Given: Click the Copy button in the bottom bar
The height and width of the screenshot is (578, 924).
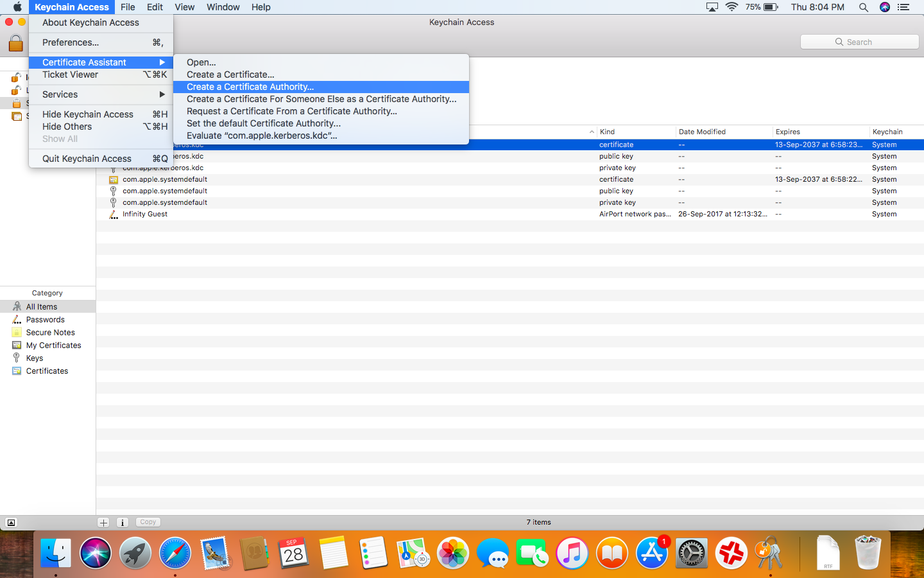Looking at the screenshot, I should [148, 522].
